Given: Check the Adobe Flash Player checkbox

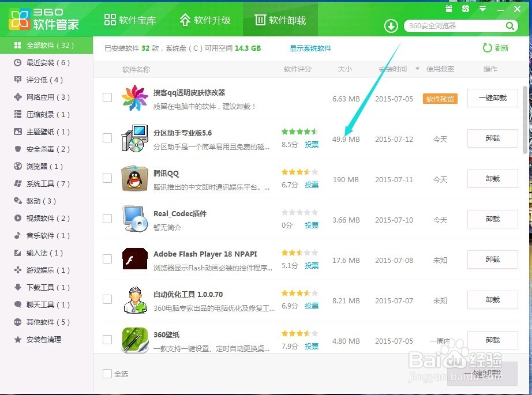Looking at the screenshot, I should click(x=107, y=259).
